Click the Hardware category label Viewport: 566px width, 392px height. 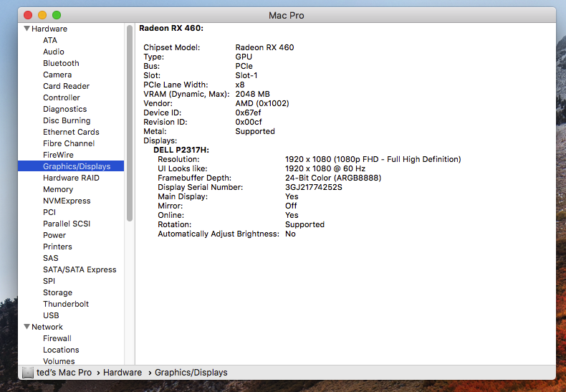(x=49, y=29)
